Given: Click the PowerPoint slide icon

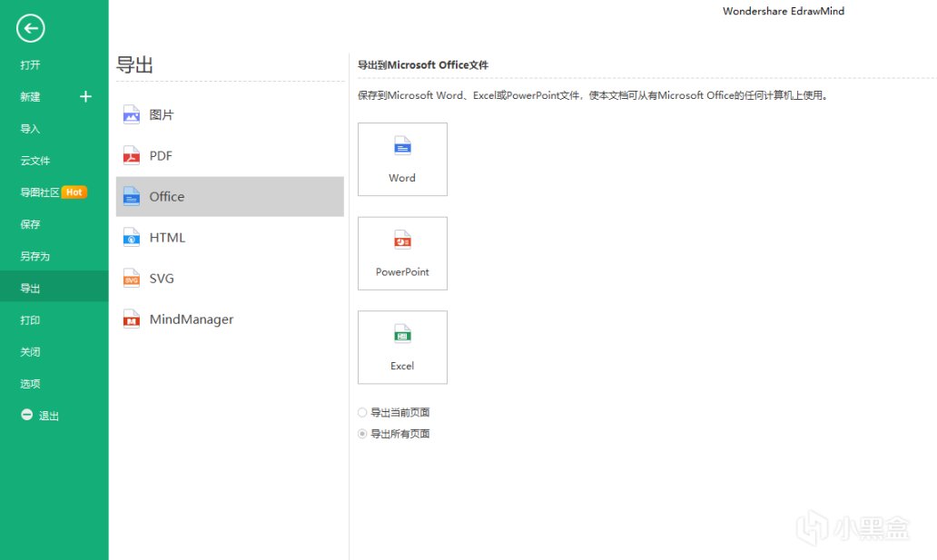Looking at the screenshot, I should pos(403,240).
